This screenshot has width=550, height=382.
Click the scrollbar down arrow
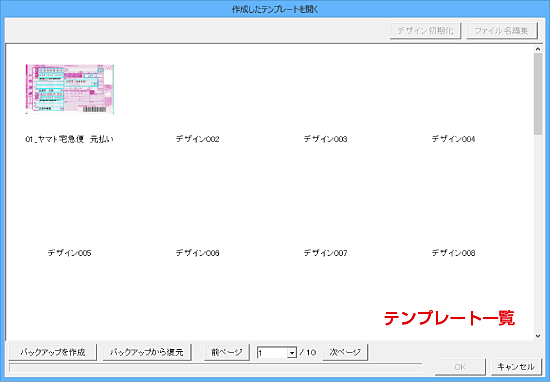[538, 336]
